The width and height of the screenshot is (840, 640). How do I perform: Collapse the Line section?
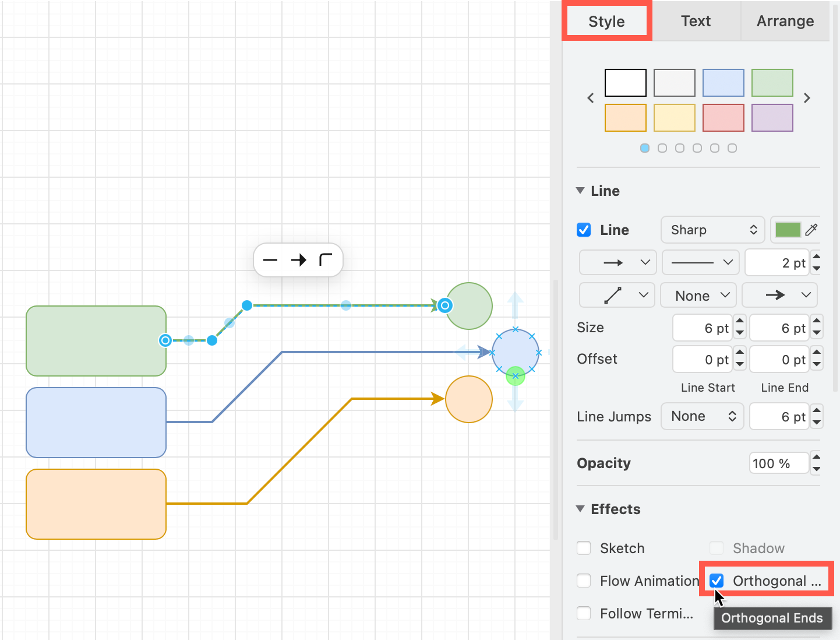[580, 191]
